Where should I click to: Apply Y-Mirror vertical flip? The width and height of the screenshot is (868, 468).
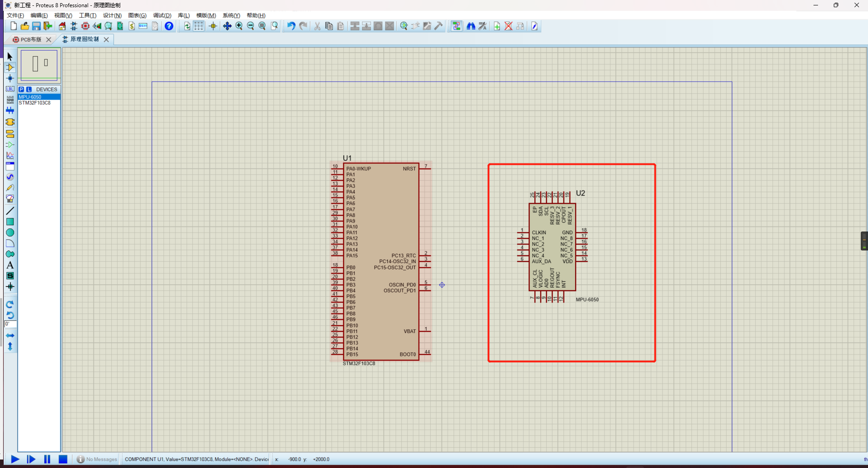coord(10,346)
